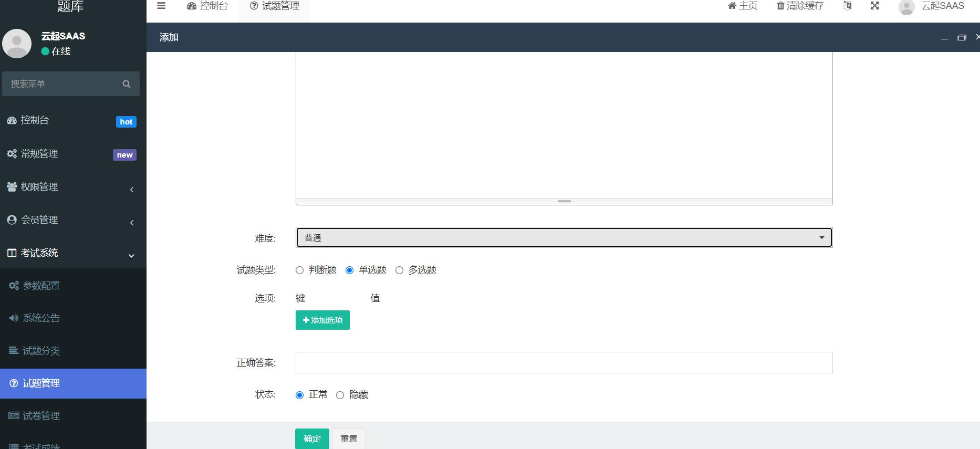This screenshot has width=980, height=449.
Task: Click the 值 column header
Action: [x=375, y=298]
